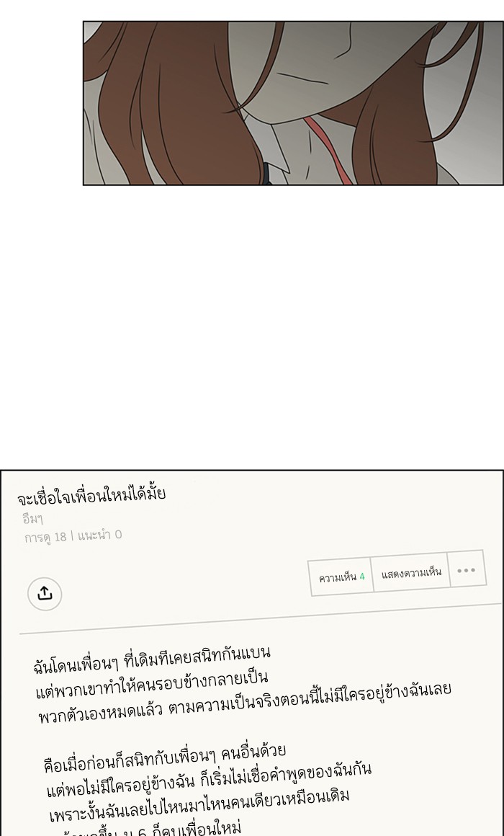
Task: Open the ความเห็น 4 comments button
Action: click(x=341, y=577)
